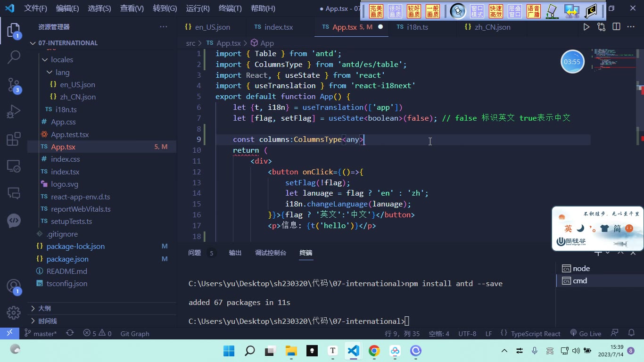Click the 语音广播 button

(534, 11)
